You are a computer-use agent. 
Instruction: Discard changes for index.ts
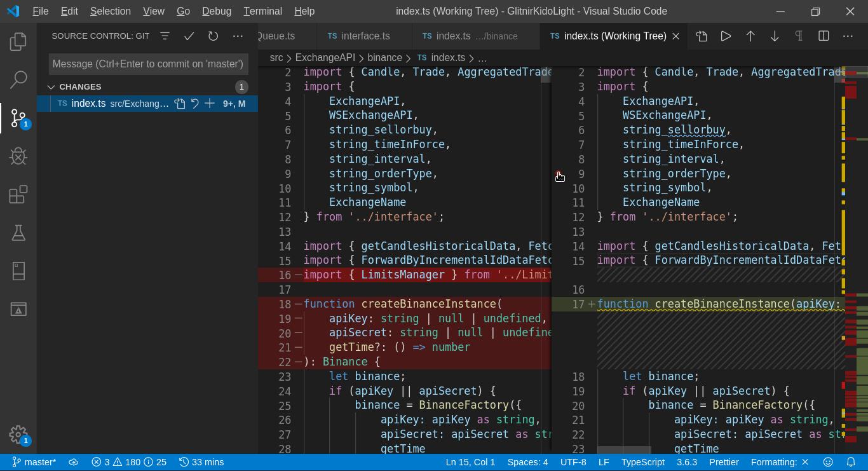195,104
